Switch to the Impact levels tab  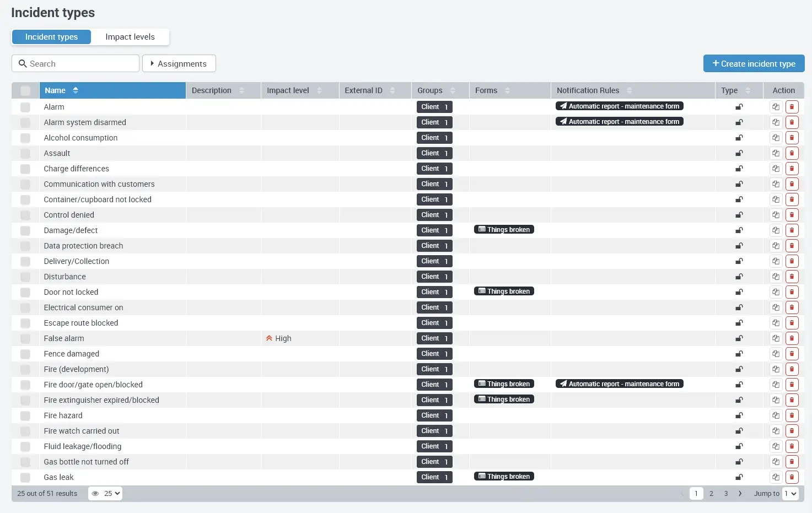tap(130, 36)
